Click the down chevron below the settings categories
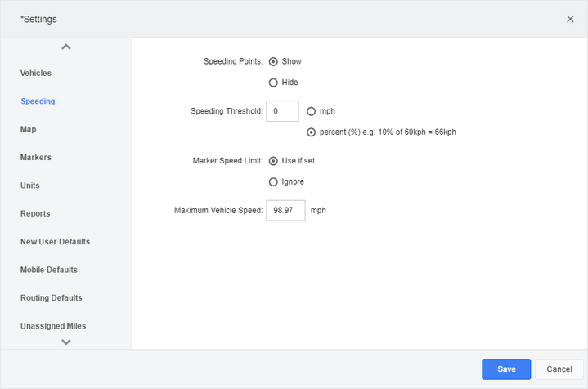Screen dimensions: 588x389 coord(66,342)
